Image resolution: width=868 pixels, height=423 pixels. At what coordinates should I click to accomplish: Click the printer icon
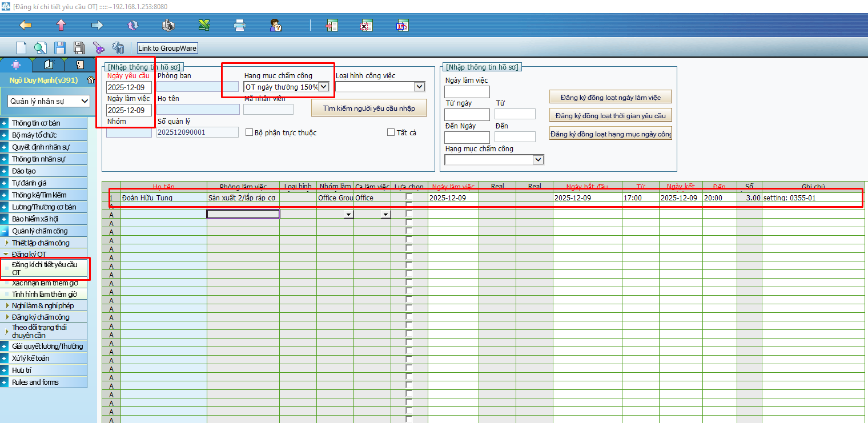240,25
